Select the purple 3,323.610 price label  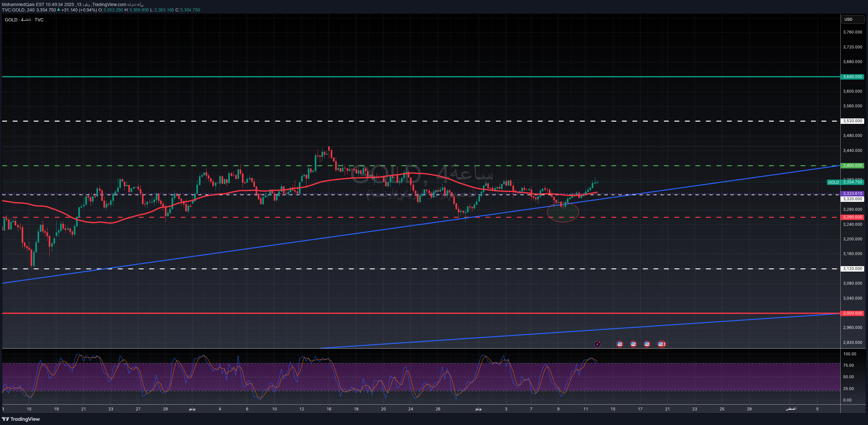pyautogui.click(x=852, y=194)
